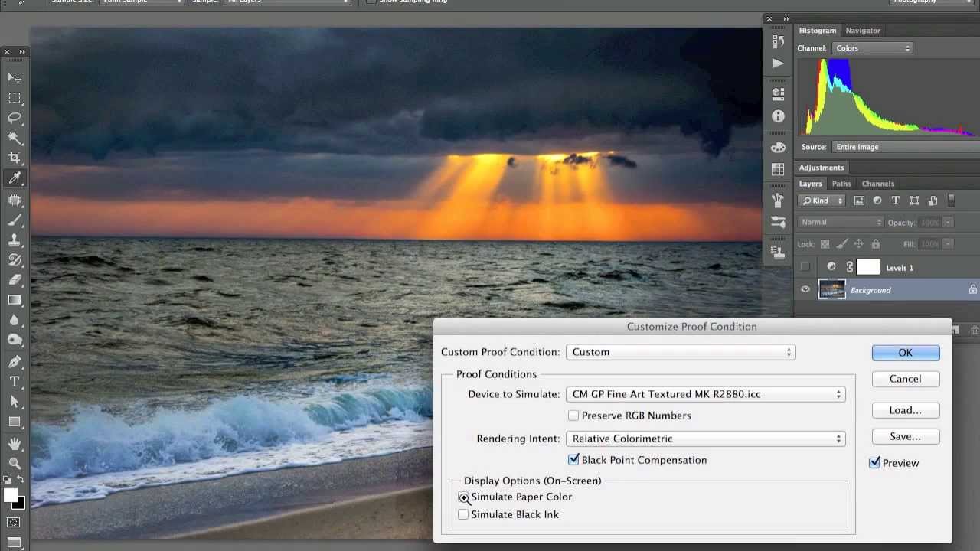Click the Save... button

pyautogui.click(x=906, y=436)
